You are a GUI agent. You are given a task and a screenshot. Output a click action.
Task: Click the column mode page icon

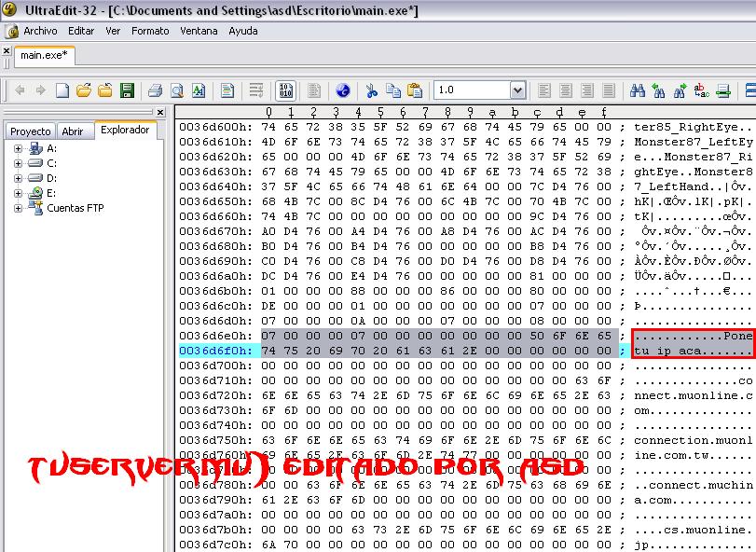coord(314,90)
